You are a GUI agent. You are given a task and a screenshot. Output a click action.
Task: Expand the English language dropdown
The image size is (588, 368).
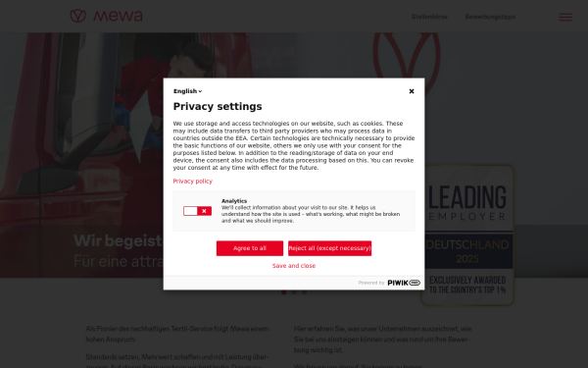pos(187,91)
